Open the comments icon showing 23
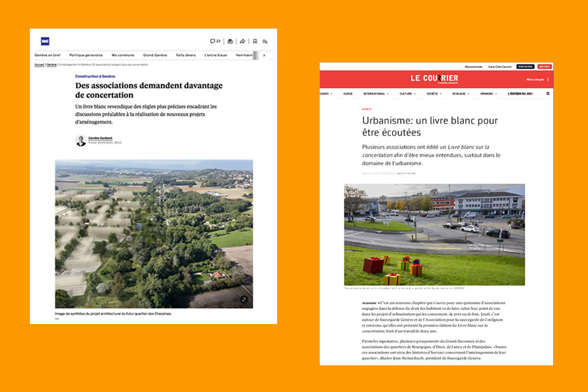Screen dimensions: 588x392 tap(215, 41)
